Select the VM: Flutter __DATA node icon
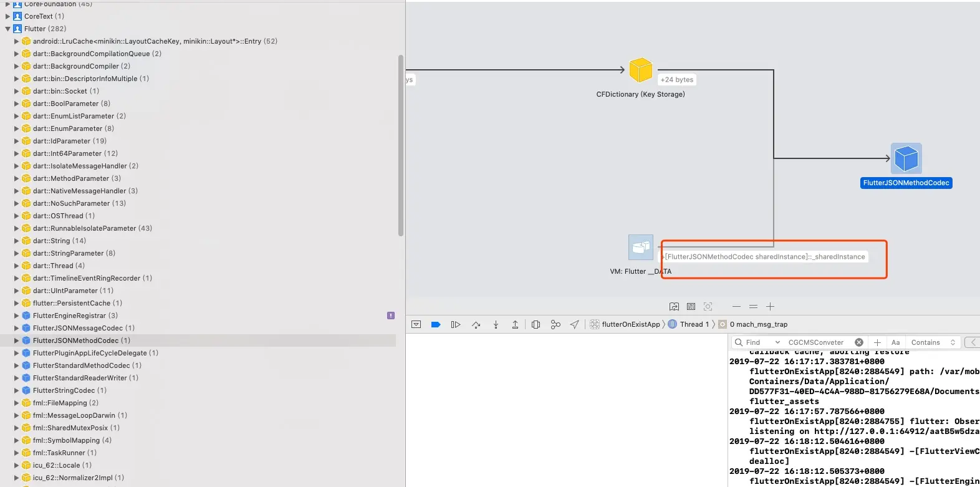Screen dimensions: 980x487 coord(641,248)
